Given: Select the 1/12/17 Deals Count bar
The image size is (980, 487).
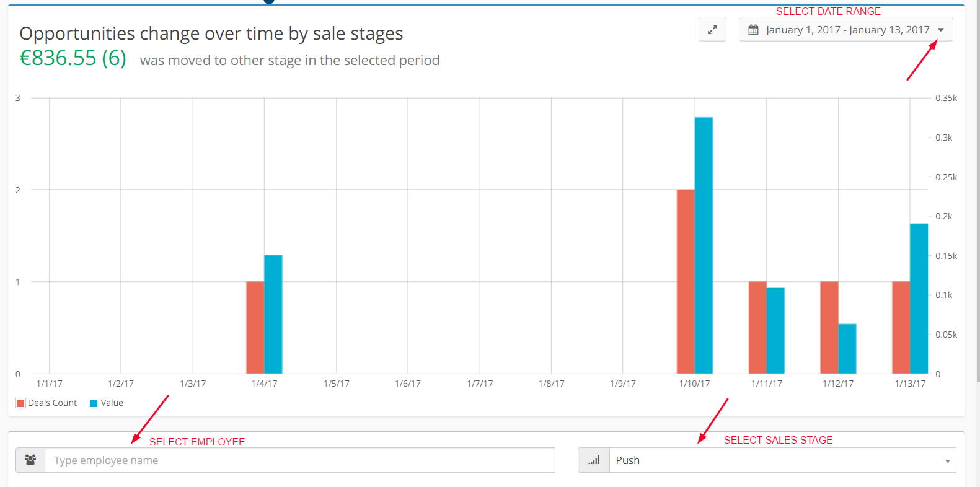Looking at the screenshot, I should 829,328.
